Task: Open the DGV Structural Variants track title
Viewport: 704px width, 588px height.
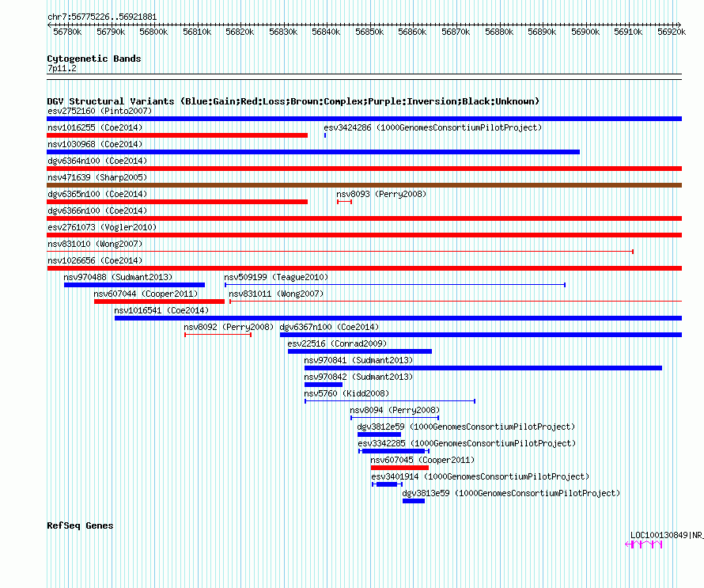Action: (293, 101)
